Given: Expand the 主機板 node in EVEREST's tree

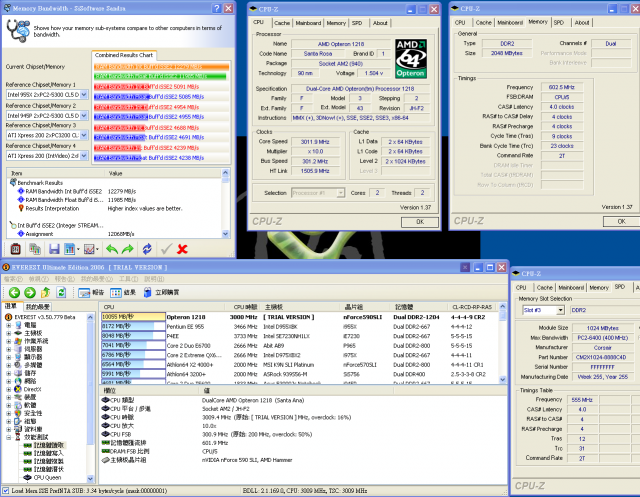Looking at the screenshot, I should 9,333.
